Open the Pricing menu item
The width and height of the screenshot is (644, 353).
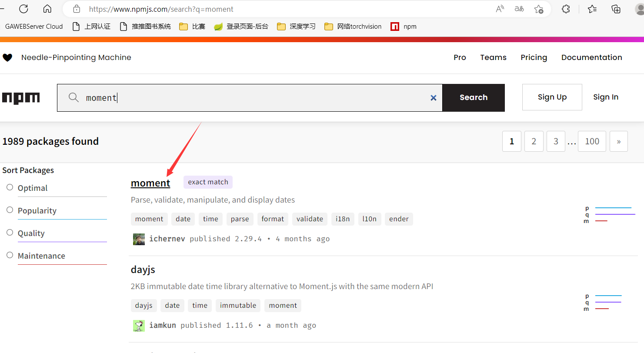[x=534, y=57]
